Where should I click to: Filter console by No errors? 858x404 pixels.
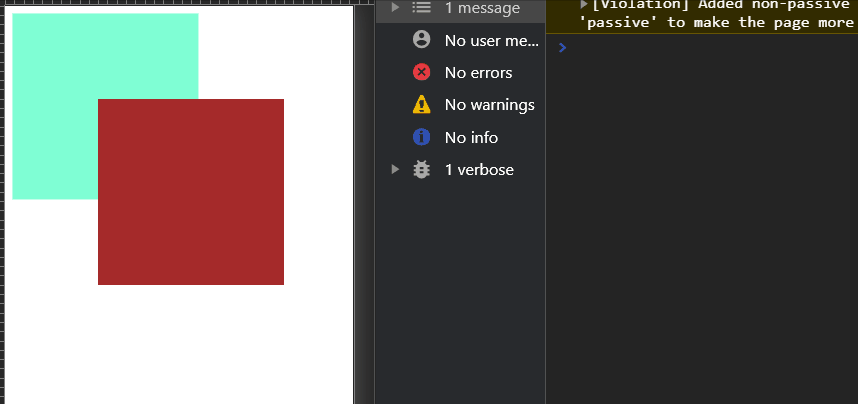(461, 72)
